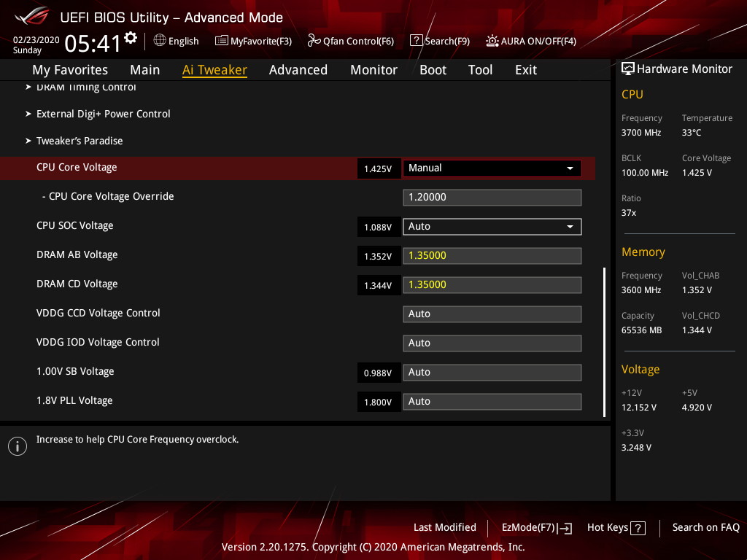Image resolution: width=747 pixels, height=560 pixels.
Task: Click the VDDG IOD Voltage Control field
Action: pyautogui.click(x=492, y=343)
